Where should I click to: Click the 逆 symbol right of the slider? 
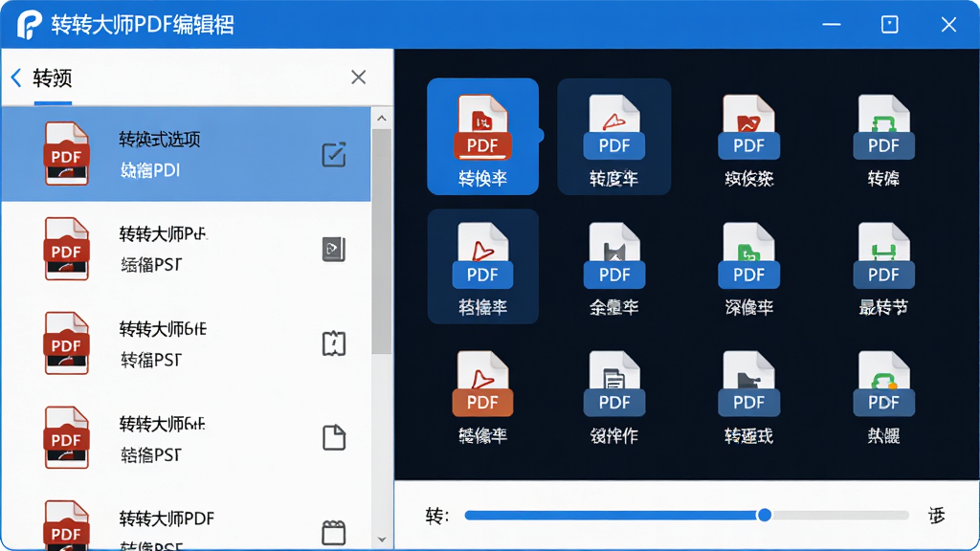pyautogui.click(x=936, y=516)
